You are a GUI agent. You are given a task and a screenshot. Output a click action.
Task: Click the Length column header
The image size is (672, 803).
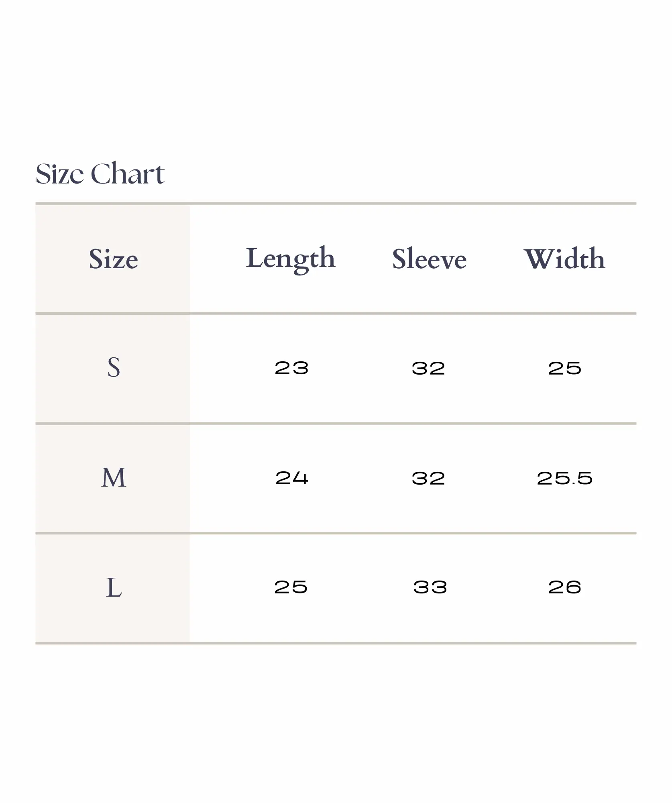pos(290,259)
